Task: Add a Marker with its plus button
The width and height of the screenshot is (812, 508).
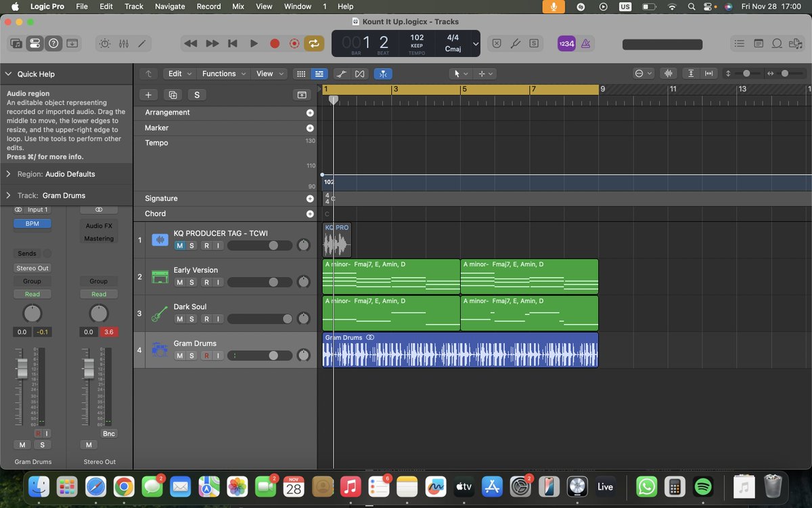Action: [310, 128]
